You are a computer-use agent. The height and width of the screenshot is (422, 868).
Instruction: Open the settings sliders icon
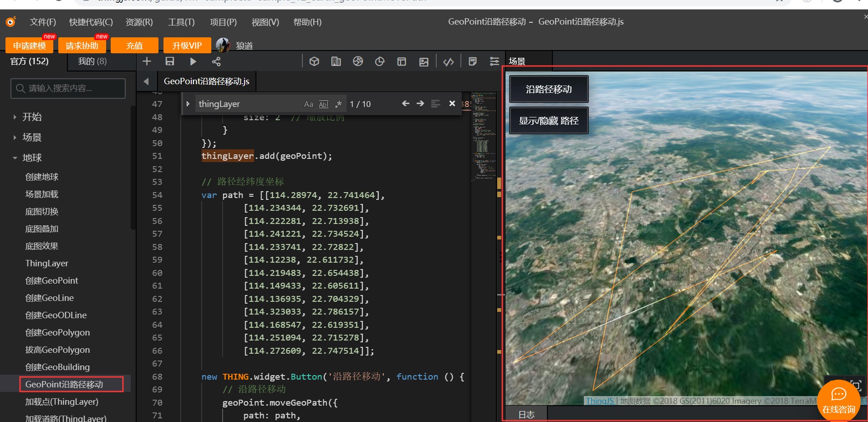[495, 61]
